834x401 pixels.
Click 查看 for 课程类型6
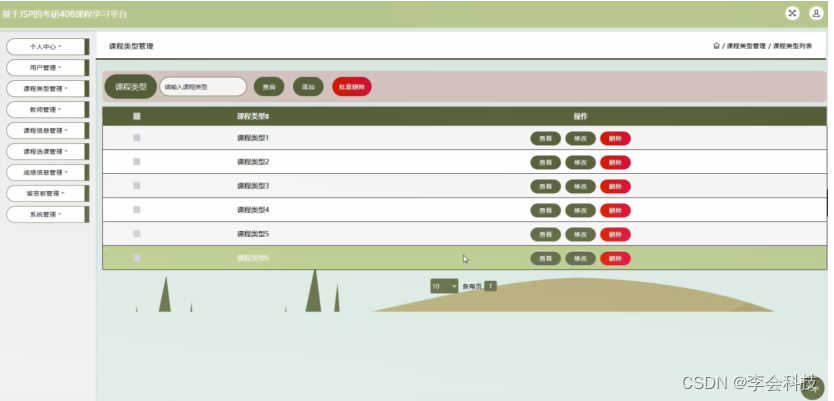click(x=546, y=258)
